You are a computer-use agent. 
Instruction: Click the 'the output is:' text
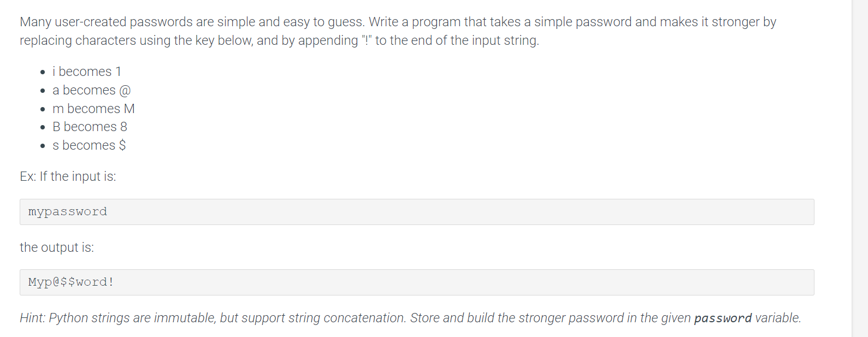click(x=57, y=247)
